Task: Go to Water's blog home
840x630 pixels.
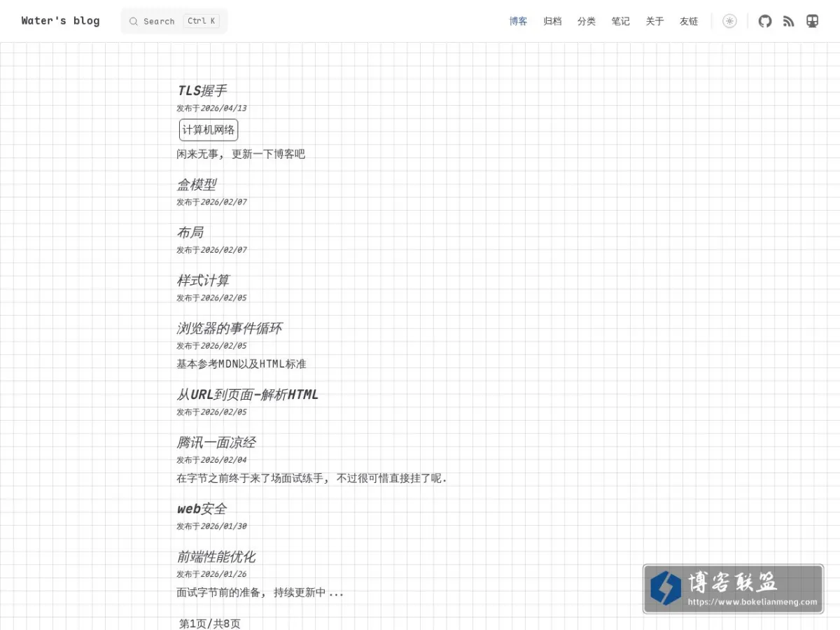Action: (60, 21)
